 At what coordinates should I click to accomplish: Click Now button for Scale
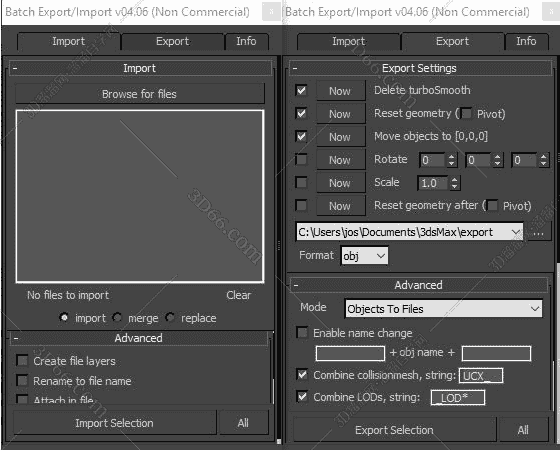coord(340,183)
